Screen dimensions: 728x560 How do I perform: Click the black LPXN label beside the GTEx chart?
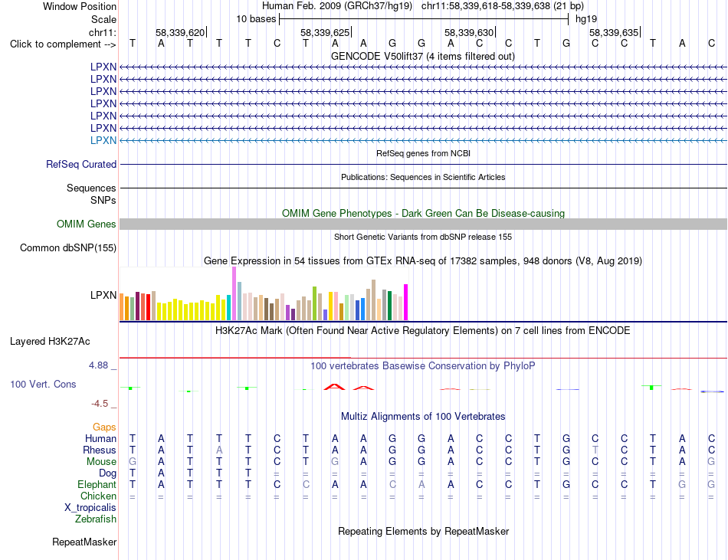tap(103, 295)
